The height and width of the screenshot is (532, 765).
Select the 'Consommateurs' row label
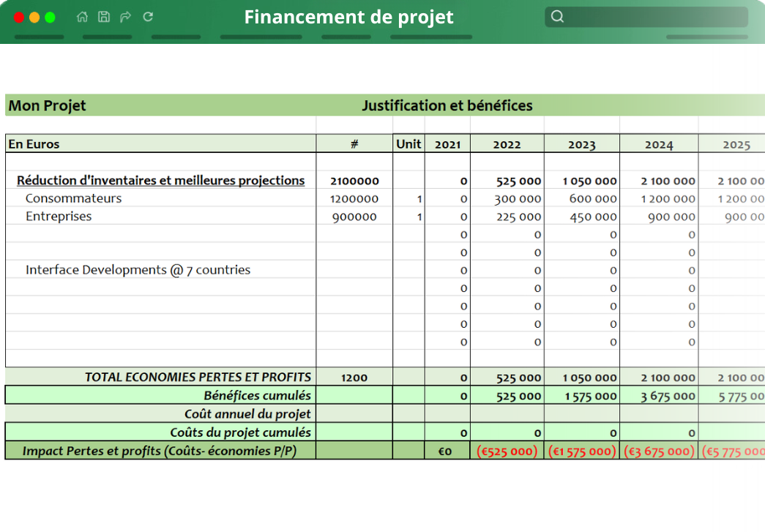73,198
